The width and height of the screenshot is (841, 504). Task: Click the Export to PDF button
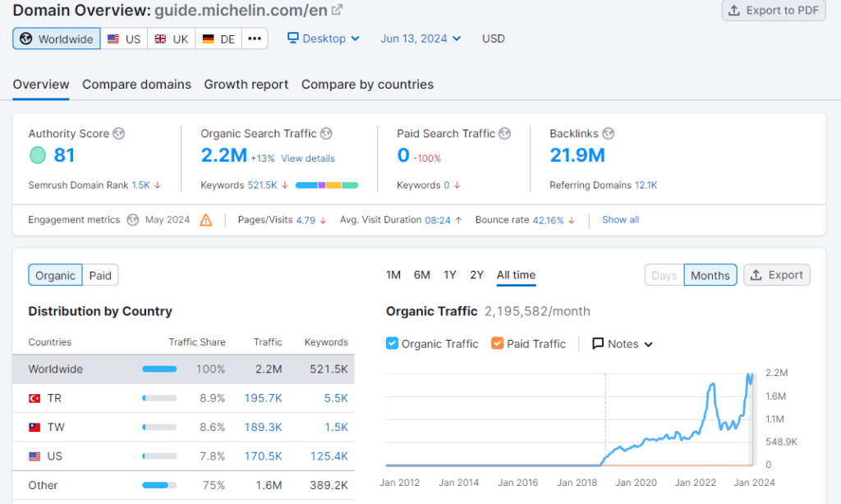774,10
